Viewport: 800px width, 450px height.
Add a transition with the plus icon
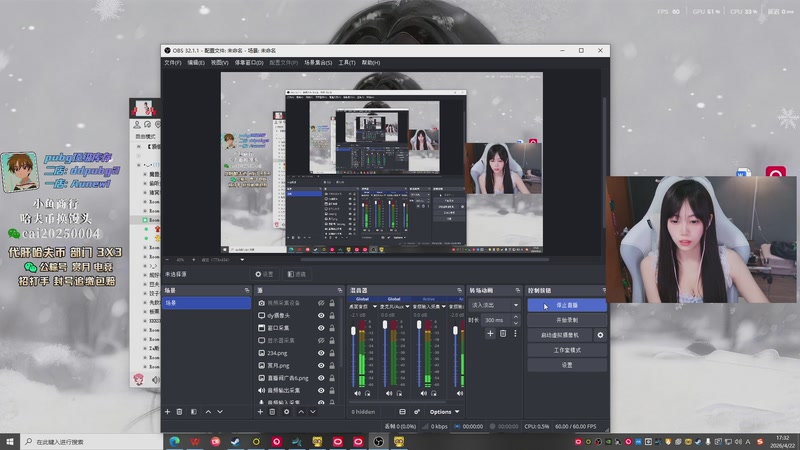(490, 334)
